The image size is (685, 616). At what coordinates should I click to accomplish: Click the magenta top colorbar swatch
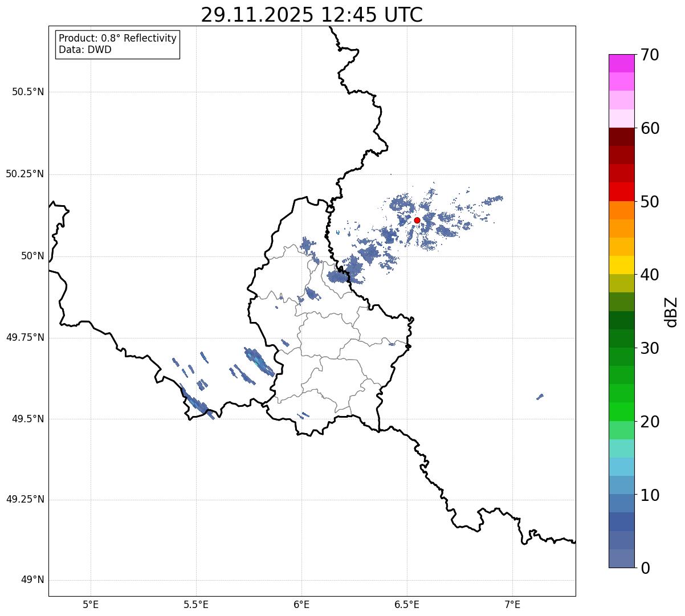point(621,63)
